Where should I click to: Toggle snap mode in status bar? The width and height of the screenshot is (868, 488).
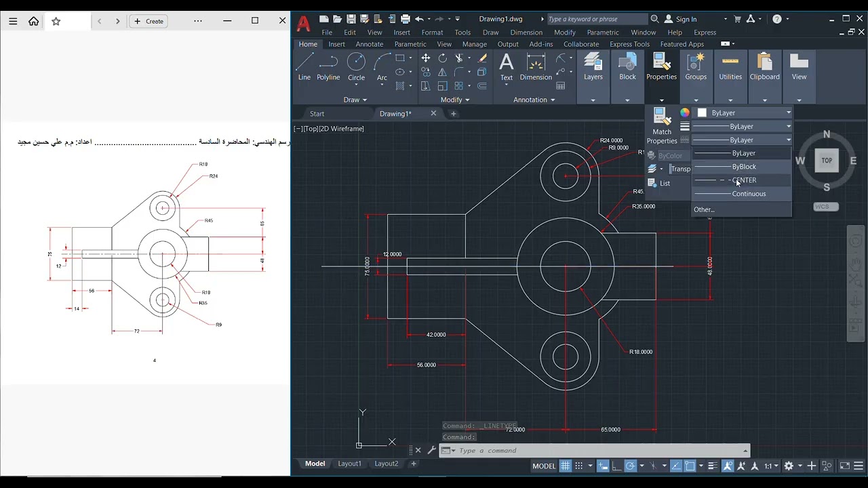point(579,466)
